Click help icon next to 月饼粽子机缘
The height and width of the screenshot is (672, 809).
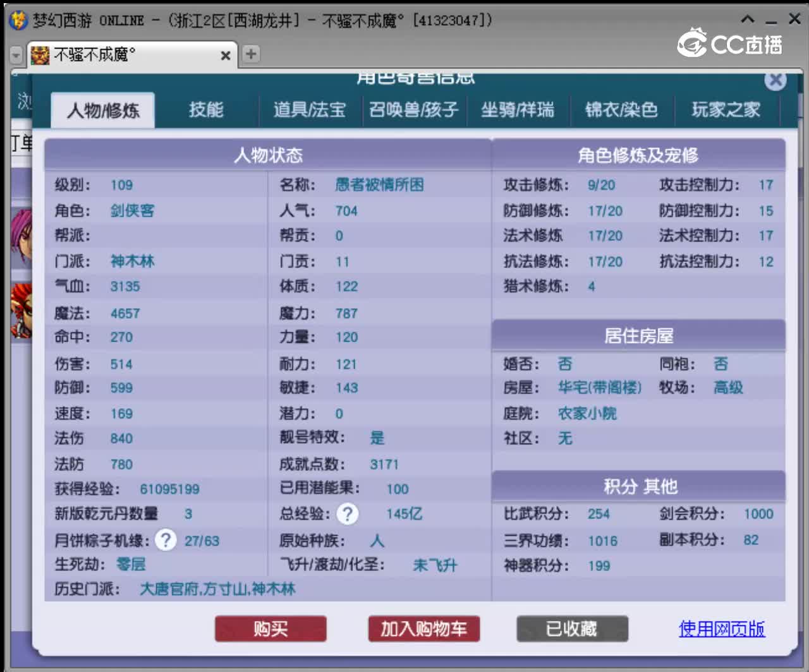[x=166, y=541]
